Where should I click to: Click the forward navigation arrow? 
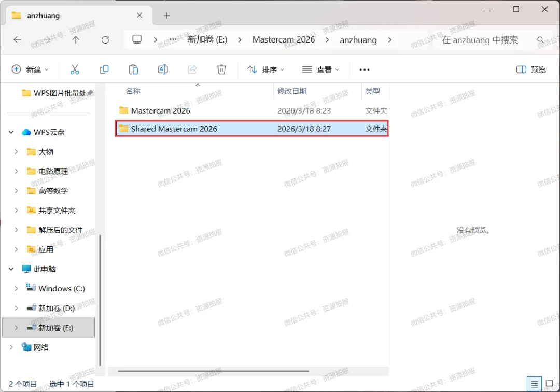coord(47,39)
